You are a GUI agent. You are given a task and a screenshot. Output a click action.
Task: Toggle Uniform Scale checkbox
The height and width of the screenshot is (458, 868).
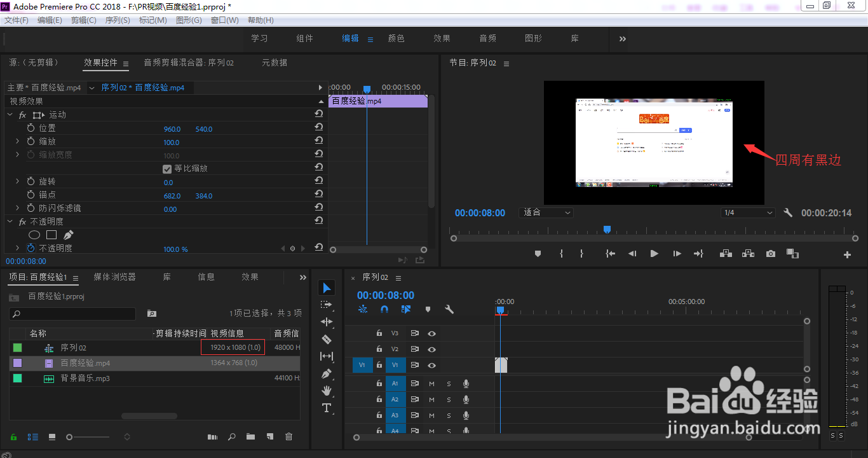[167, 169]
